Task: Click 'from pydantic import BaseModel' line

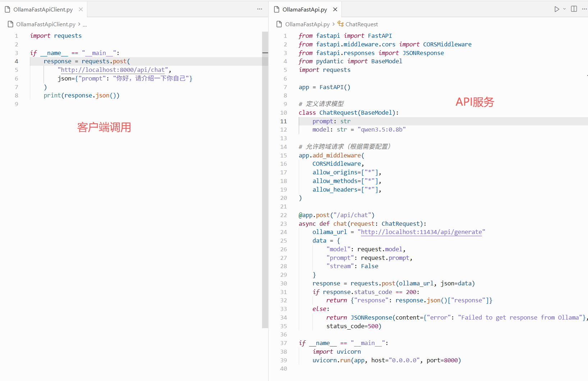Action: [x=350, y=61]
